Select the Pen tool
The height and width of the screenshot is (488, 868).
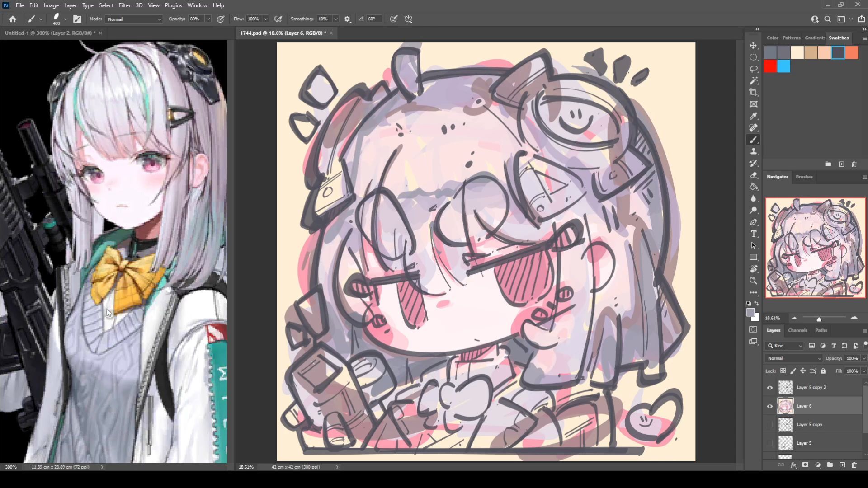(754, 222)
